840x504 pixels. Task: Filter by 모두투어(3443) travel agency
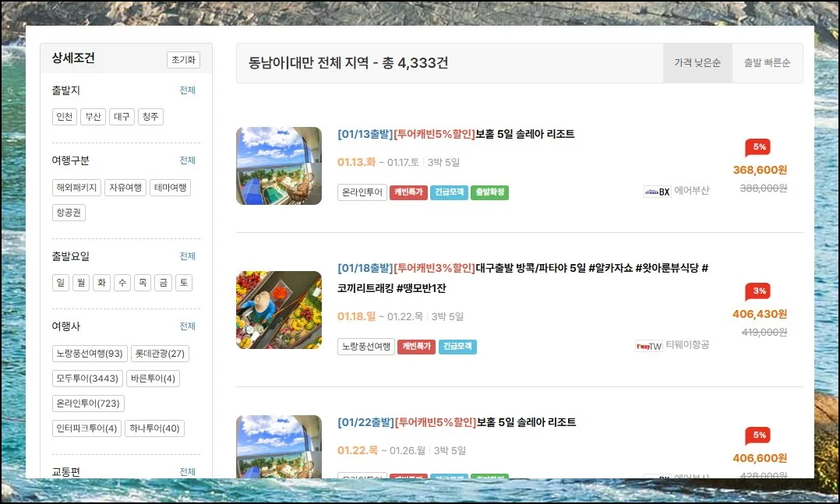coord(86,379)
